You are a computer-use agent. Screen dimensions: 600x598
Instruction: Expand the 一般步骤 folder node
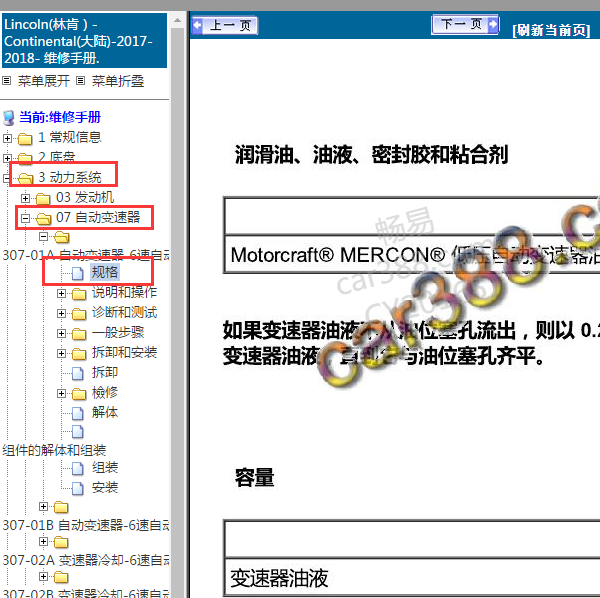point(61,333)
